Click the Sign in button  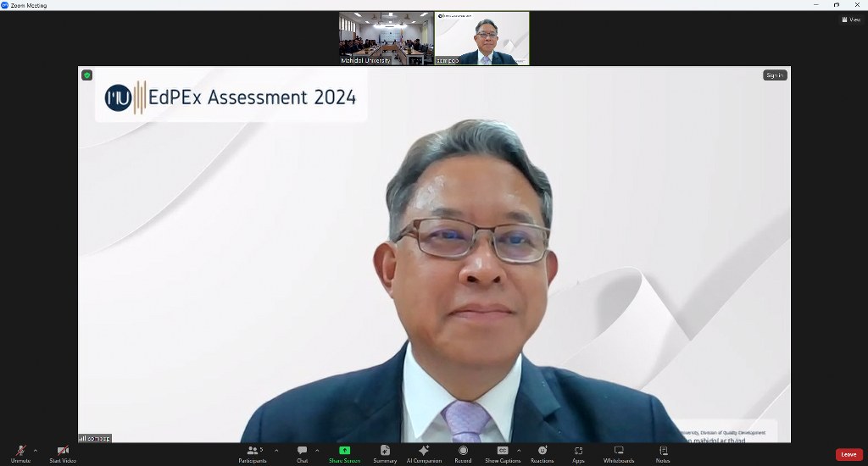(775, 75)
